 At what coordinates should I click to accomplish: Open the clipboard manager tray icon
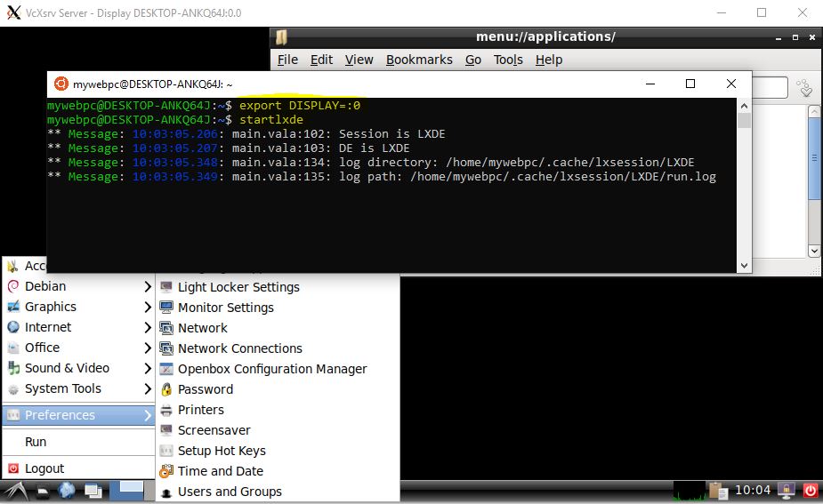pos(717,491)
